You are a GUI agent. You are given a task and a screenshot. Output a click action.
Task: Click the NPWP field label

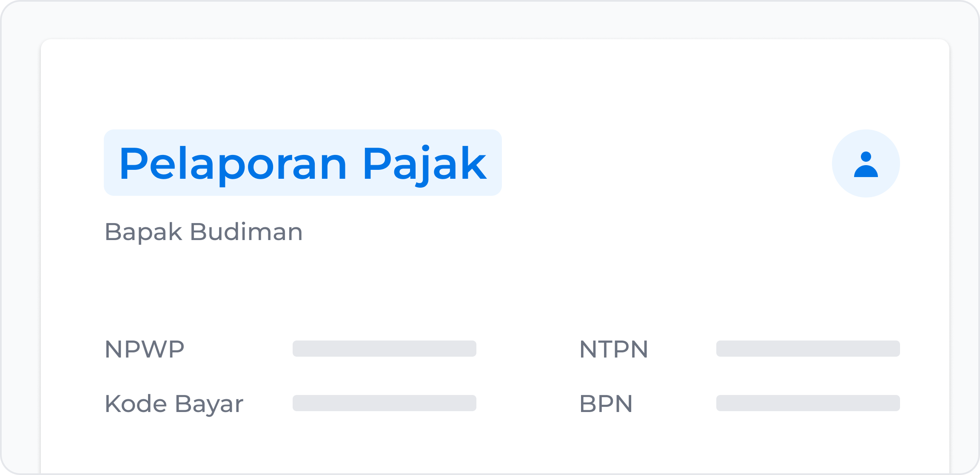coord(145,349)
